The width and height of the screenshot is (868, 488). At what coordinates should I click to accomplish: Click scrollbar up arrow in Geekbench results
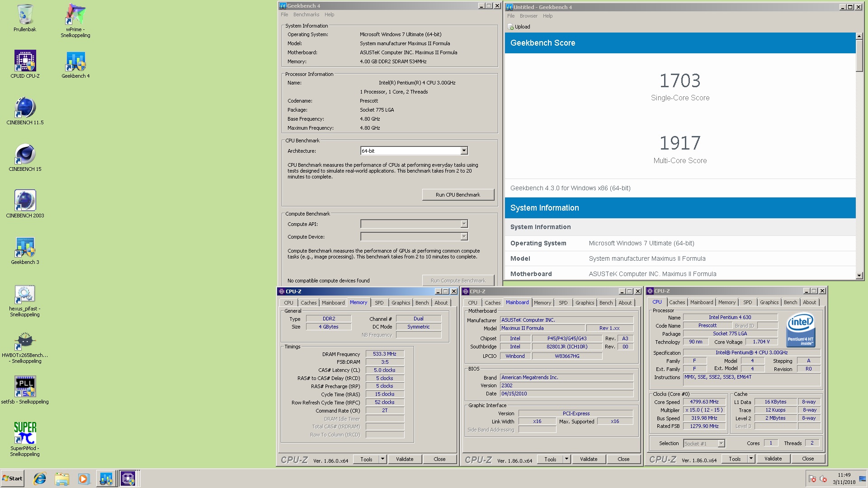859,36
